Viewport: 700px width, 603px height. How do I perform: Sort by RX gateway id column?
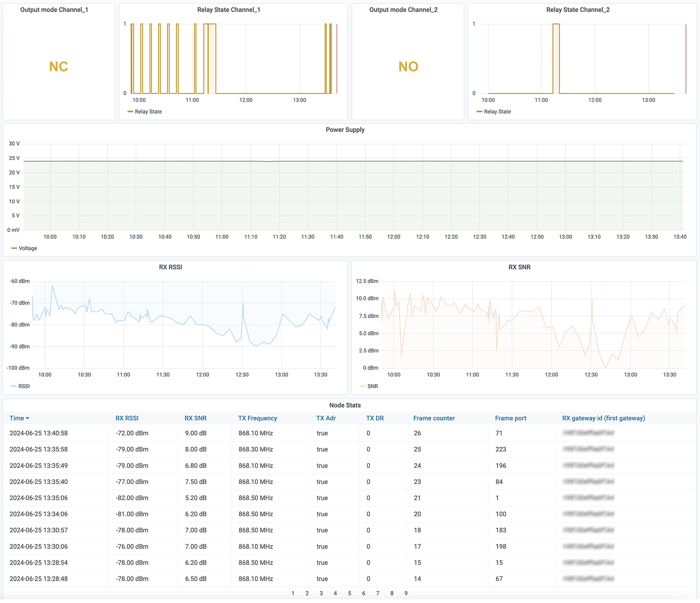coord(603,418)
